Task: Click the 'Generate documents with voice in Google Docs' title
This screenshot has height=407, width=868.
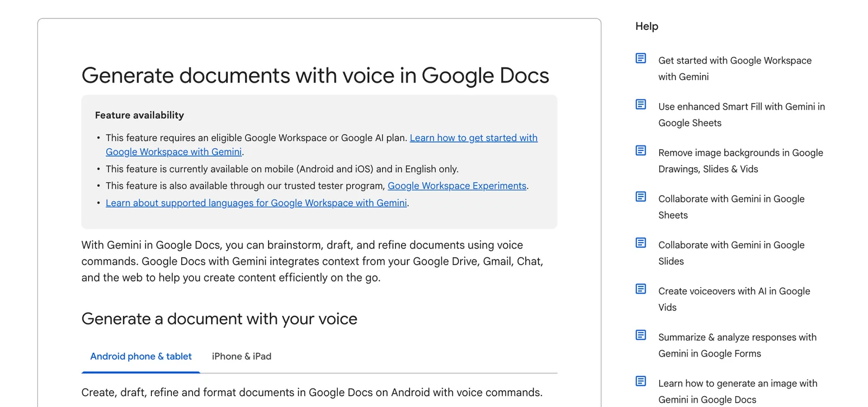Action: pos(315,75)
